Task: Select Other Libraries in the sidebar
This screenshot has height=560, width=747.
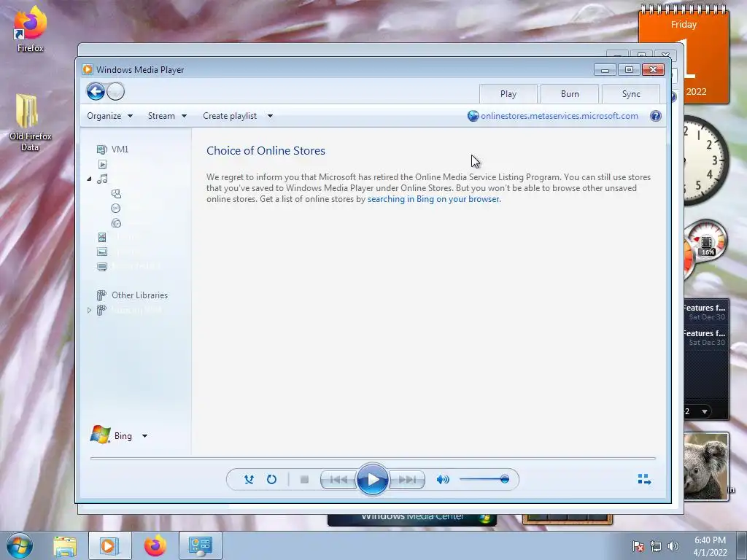Action: pos(133,295)
